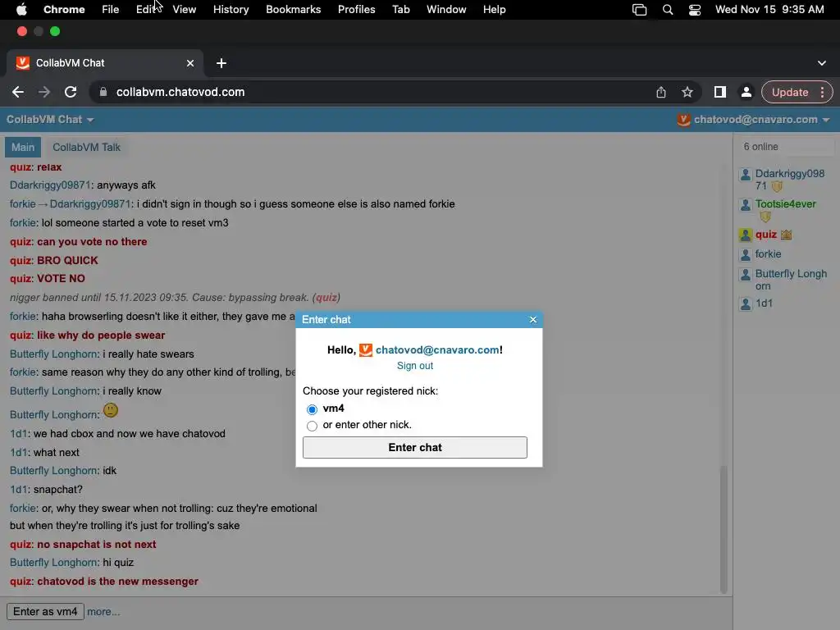Open macOS Control Center icon
840x630 pixels.
coord(694,10)
